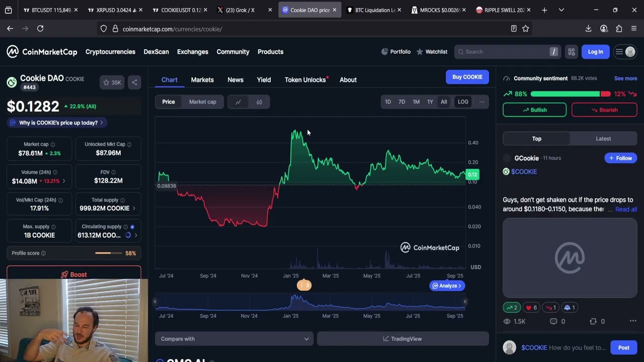Viewport: 644px width, 362px height.
Task: Switch to the candlestick chart icon
Action: (x=259, y=102)
